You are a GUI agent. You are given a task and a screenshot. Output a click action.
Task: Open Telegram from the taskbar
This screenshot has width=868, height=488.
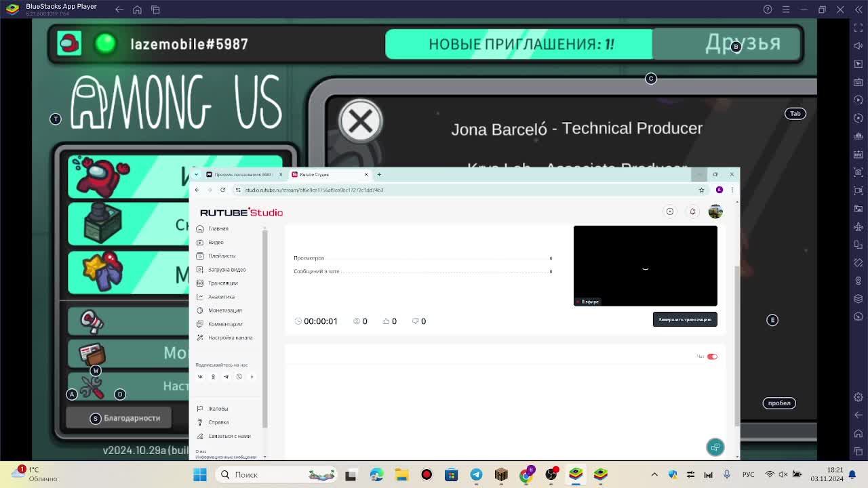coord(476,474)
